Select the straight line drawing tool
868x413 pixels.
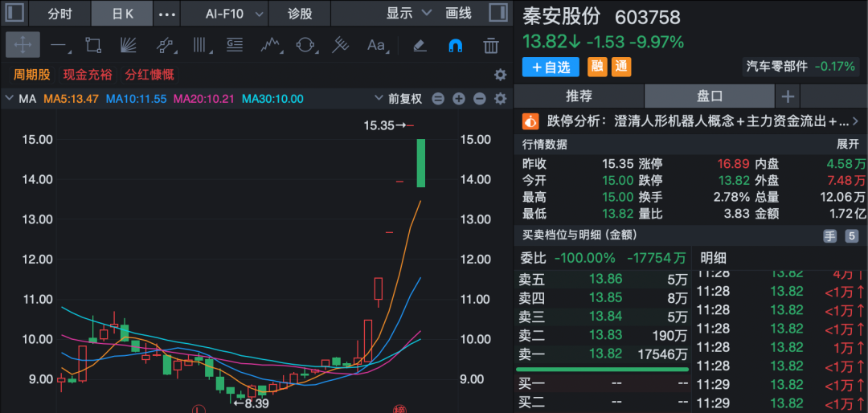[x=58, y=45]
